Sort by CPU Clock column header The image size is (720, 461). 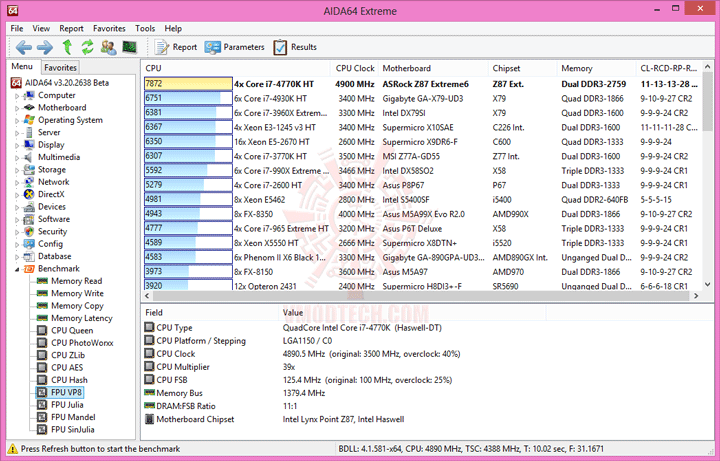[355, 68]
